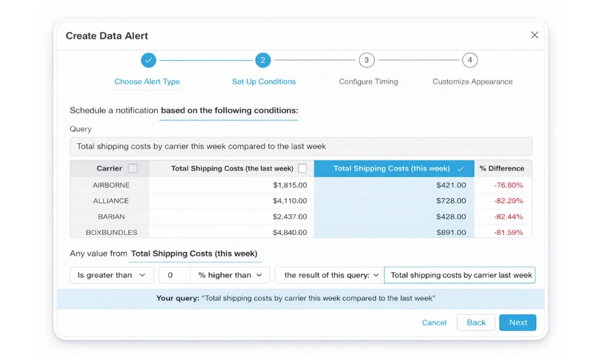
Task: Check Total Shipping Costs (the last week) column
Action: tap(302, 168)
